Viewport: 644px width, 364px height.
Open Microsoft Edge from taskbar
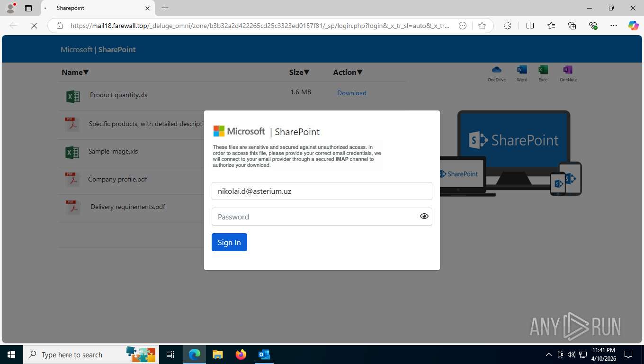tap(195, 355)
